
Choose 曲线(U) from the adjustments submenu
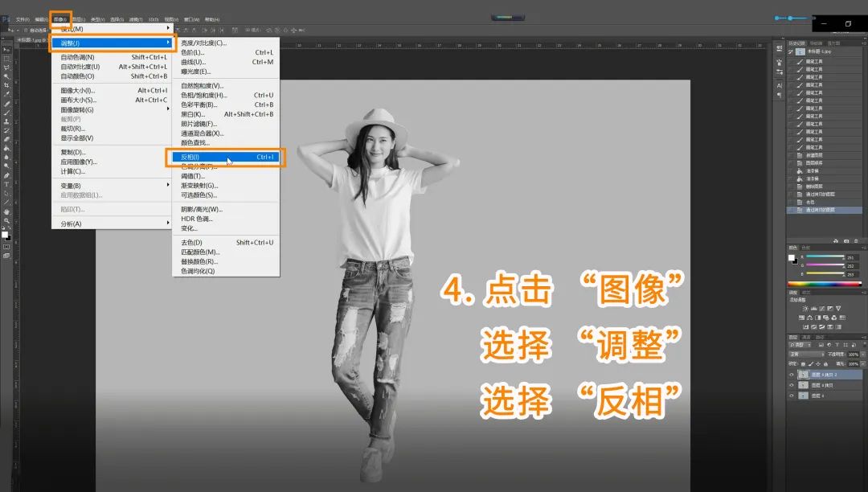226,62
